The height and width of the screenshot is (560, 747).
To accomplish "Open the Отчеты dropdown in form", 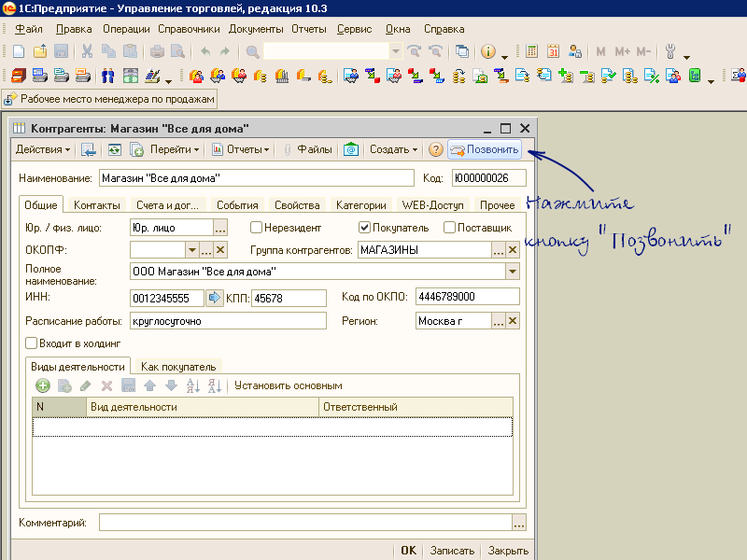I will 241,149.
